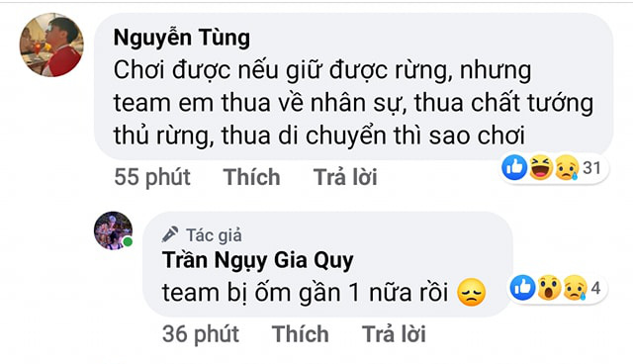Viewport: 633px width, 364px height.
Task: Click the Tác giả author badge label
Action: (214, 235)
